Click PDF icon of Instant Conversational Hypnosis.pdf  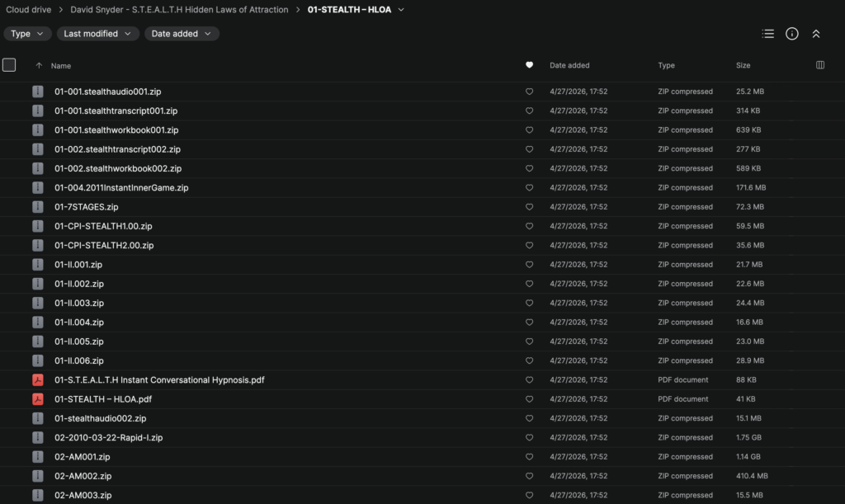point(38,380)
